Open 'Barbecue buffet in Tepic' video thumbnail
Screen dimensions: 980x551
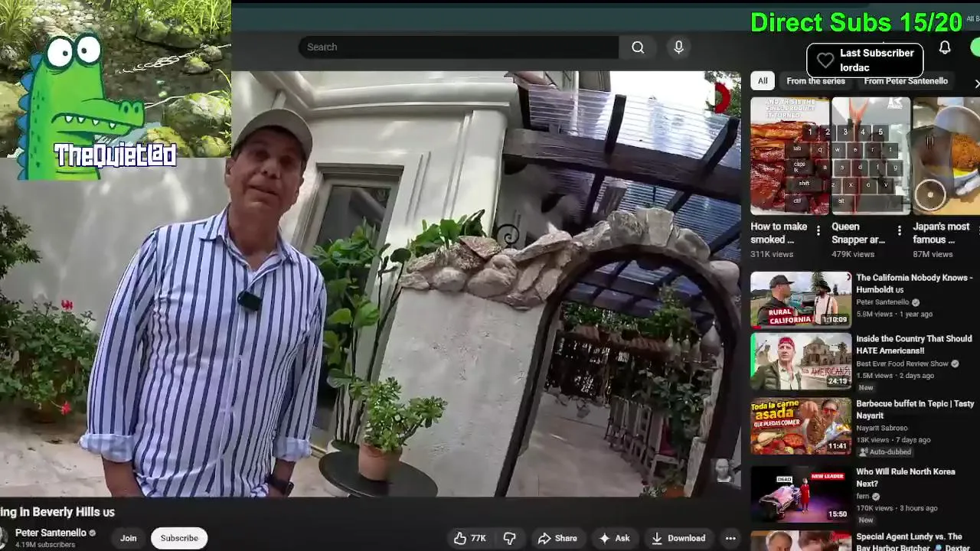click(x=801, y=427)
